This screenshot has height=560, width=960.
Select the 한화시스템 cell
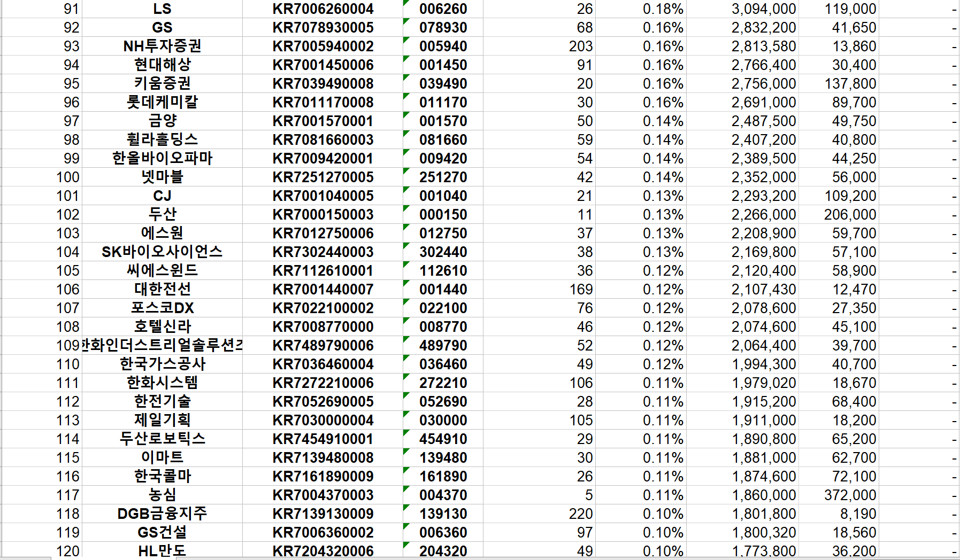162,383
